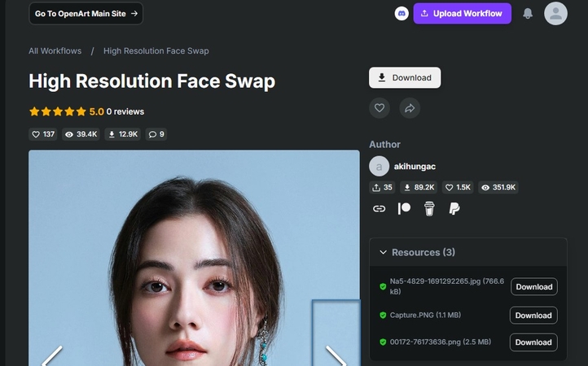Click the Upload Workflow button
Viewport: 588px width, 366px height.
click(463, 14)
